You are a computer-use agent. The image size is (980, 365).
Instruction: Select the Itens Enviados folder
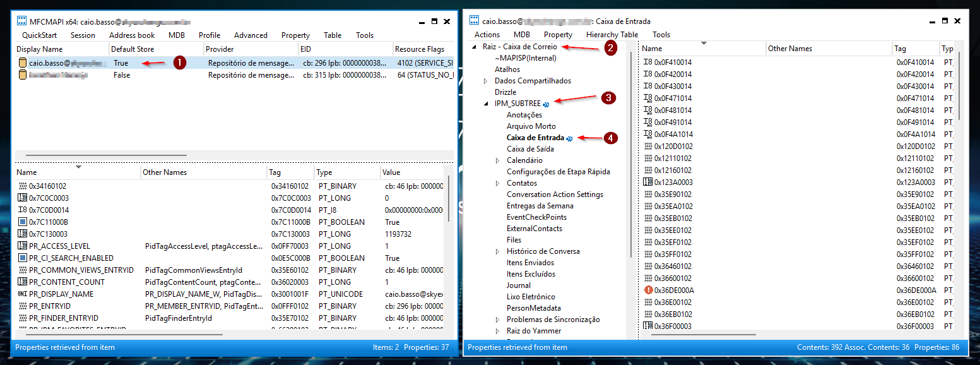tap(530, 263)
